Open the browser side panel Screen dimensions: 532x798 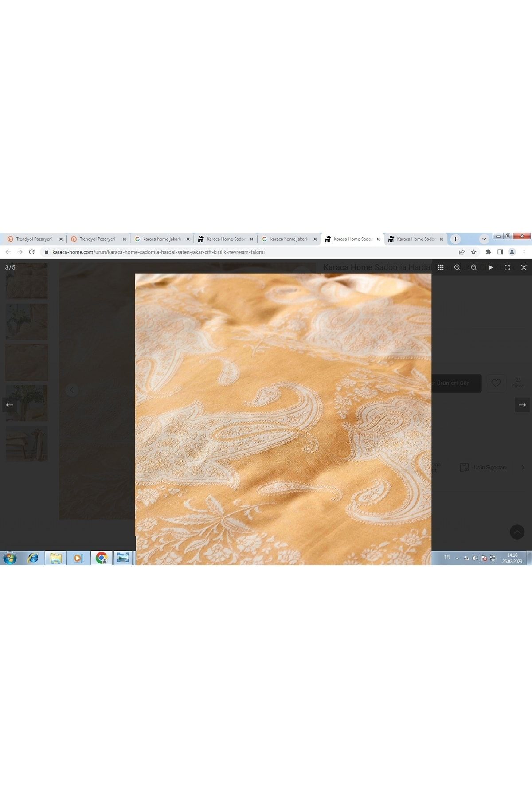[x=500, y=252]
